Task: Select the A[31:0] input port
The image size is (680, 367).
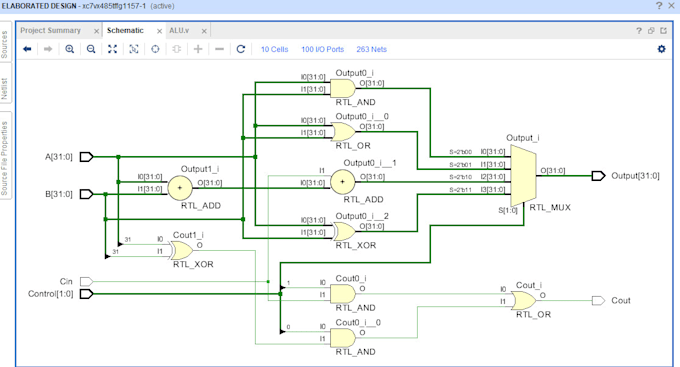Action: coord(86,157)
